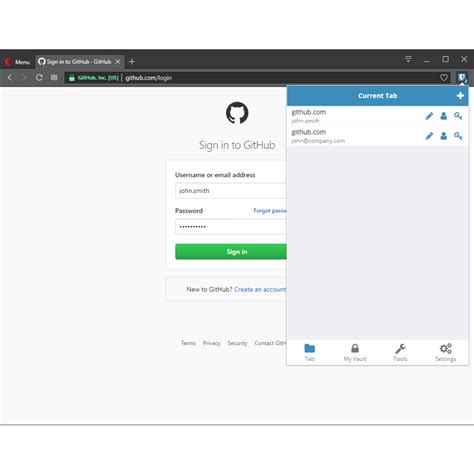Screen dimensions: 474x474
Task: Click the Current Tab panel header
Action: click(378, 96)
